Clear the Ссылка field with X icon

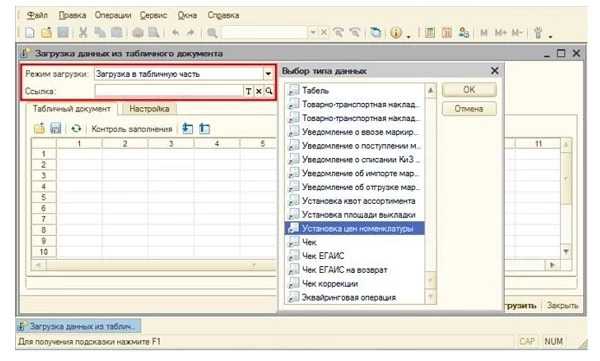click(x=259, y=91)
